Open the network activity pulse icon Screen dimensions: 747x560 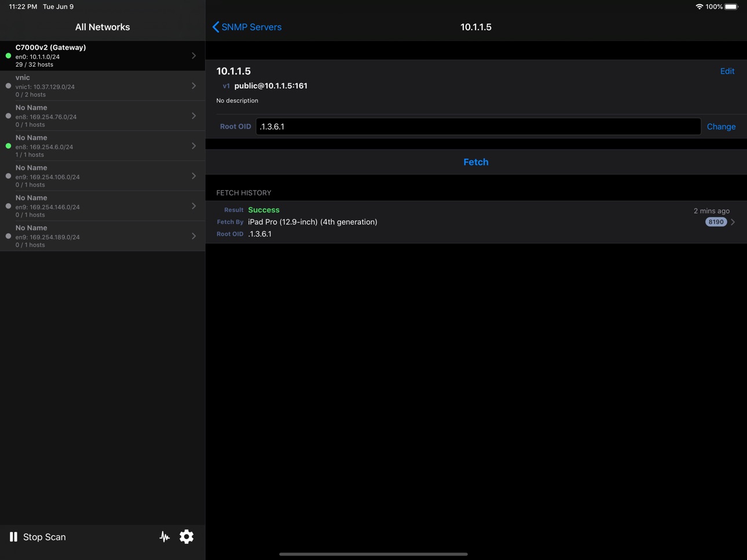[164, 537]
